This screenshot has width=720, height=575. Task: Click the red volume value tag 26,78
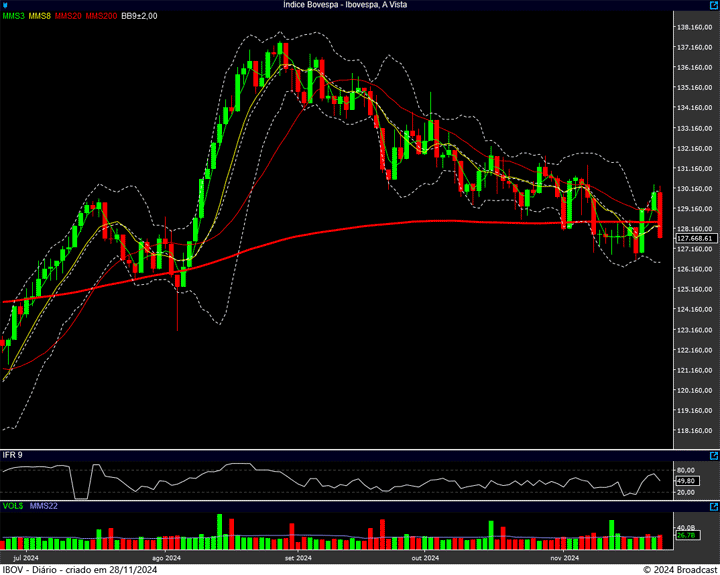686,536
